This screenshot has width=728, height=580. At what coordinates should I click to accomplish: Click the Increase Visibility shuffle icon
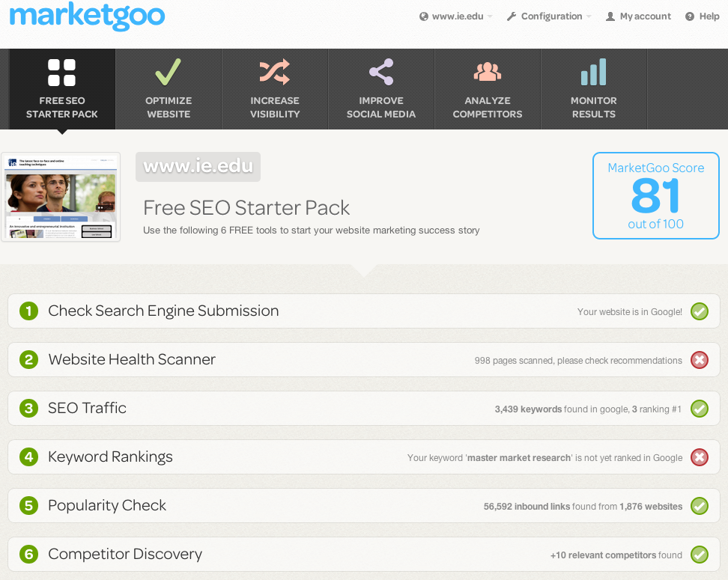pos(275,72)
